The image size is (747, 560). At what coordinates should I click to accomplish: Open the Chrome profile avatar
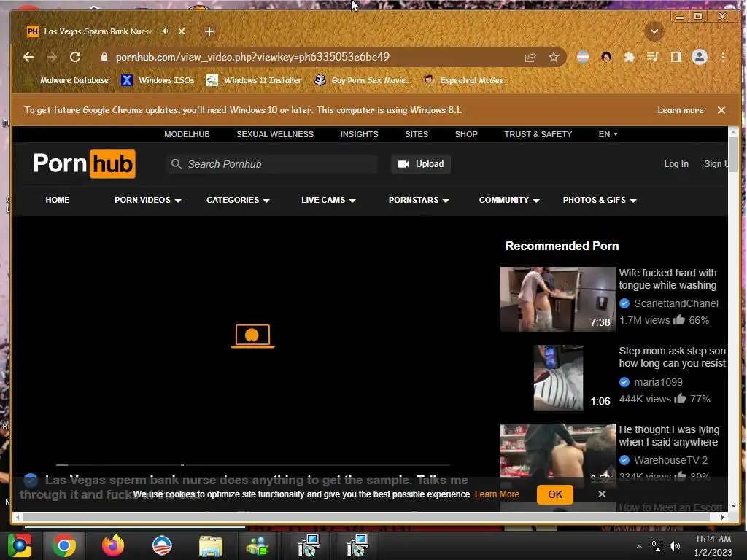[x=700, y=57]
